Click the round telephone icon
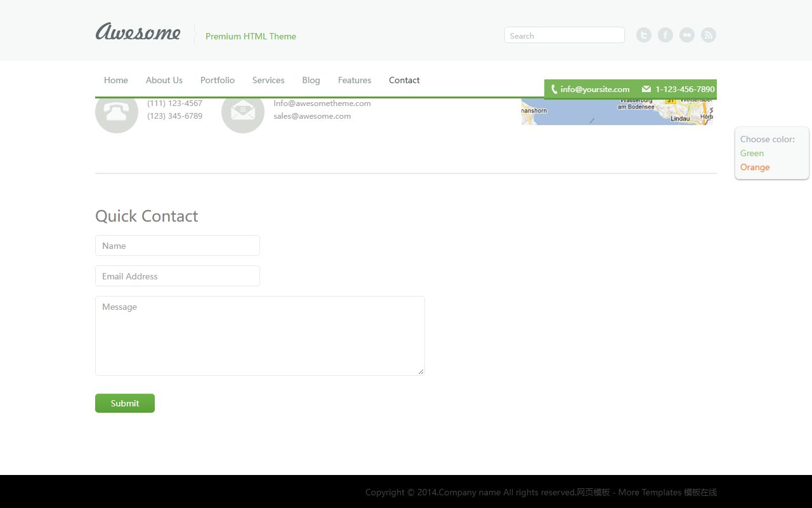812x508 pixels. 117,115
